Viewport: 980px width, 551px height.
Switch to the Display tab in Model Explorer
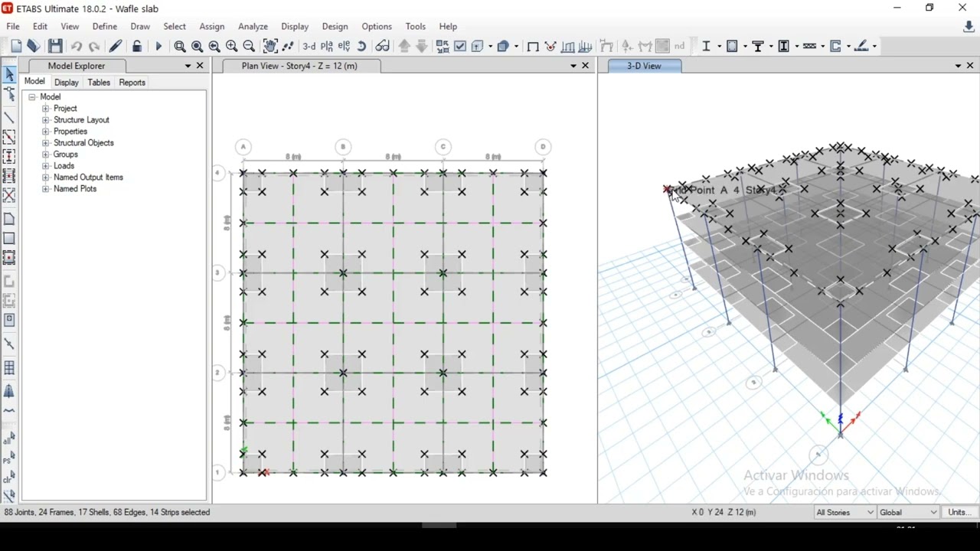(67, 83)
